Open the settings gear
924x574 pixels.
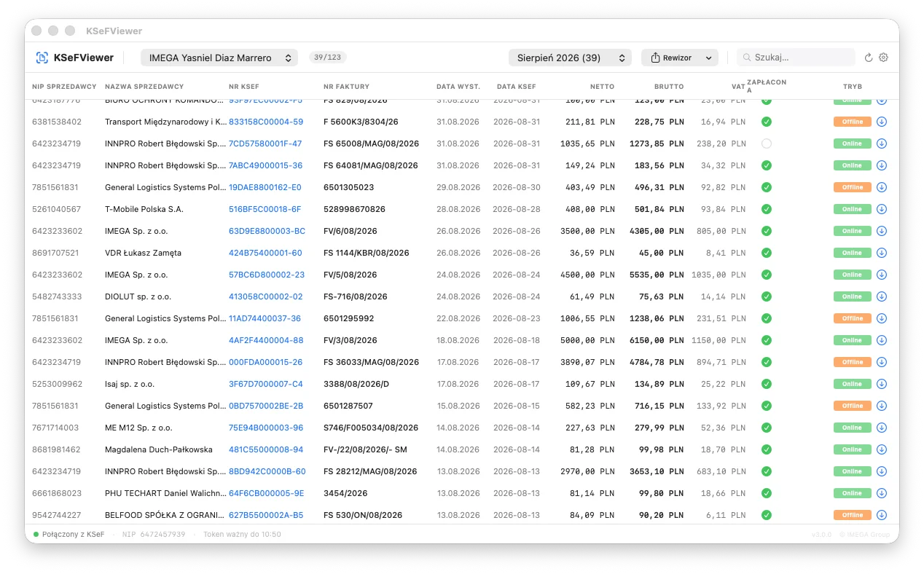(x=884, y=58)
